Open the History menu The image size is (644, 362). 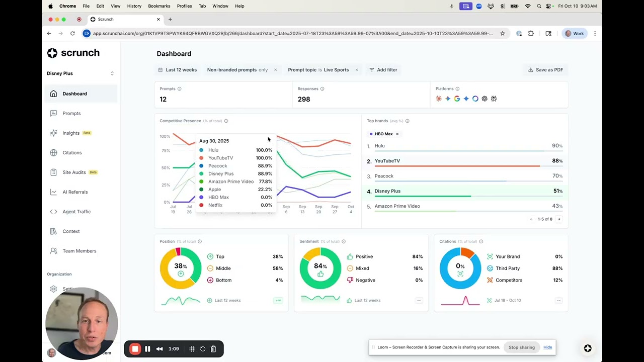[134, 6]
